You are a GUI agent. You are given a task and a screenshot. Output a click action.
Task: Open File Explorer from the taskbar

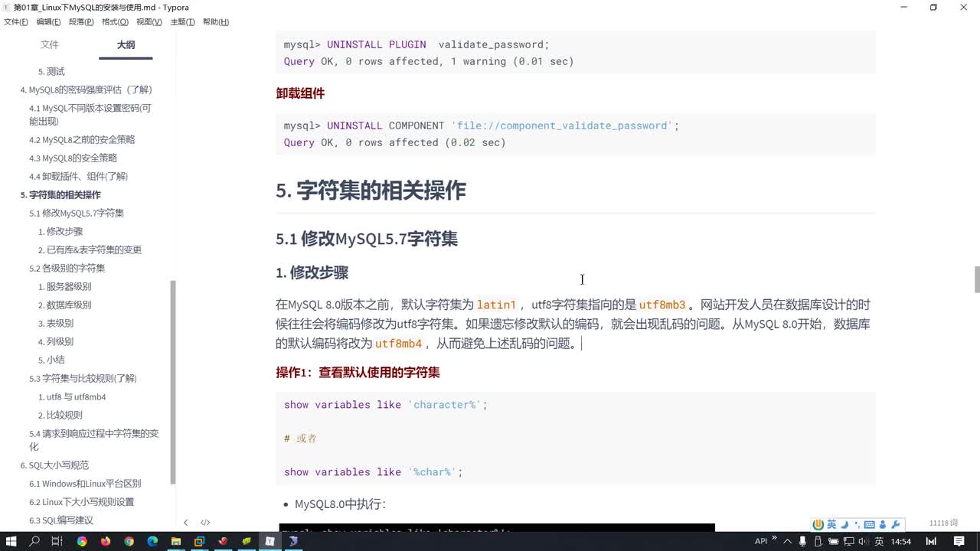[x=175, y=541]
